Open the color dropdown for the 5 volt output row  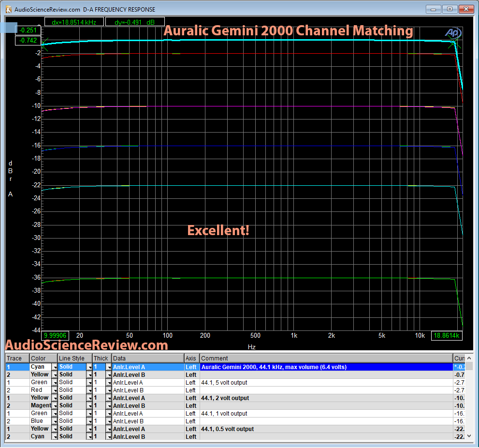pos(55,383)
